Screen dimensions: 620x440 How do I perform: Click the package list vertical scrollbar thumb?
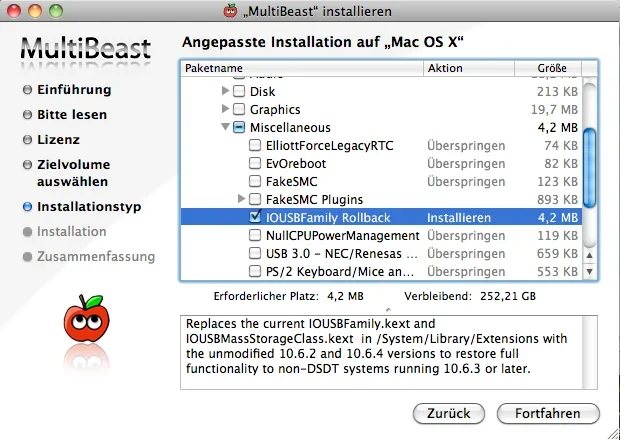coord(589,150)
